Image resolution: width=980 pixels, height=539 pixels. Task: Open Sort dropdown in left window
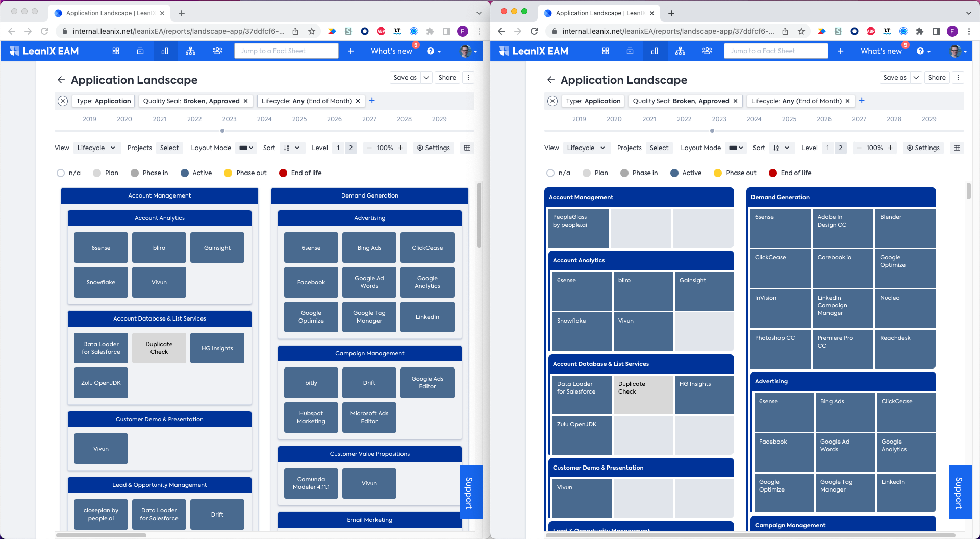pyautogui.click(x=291, y=148)
